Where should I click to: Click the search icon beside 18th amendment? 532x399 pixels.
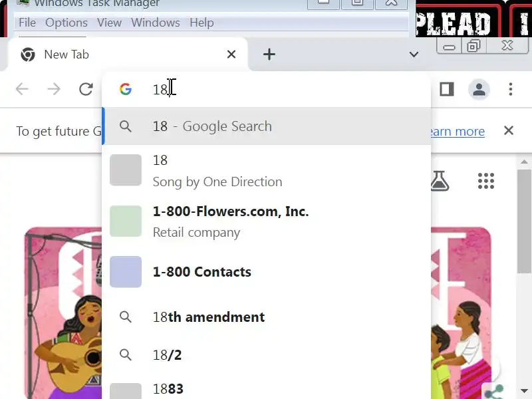126,317
